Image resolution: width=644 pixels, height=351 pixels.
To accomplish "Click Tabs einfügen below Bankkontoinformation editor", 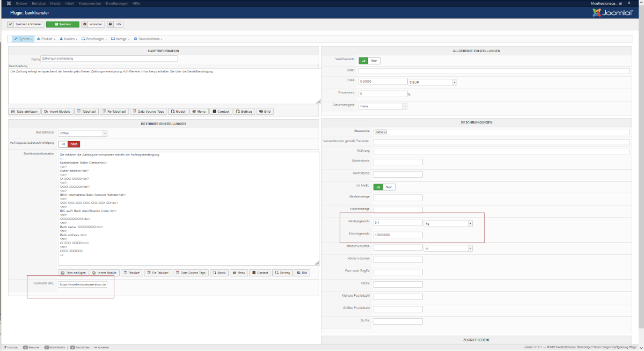I will pyautogui.click(x=73, y=273).
